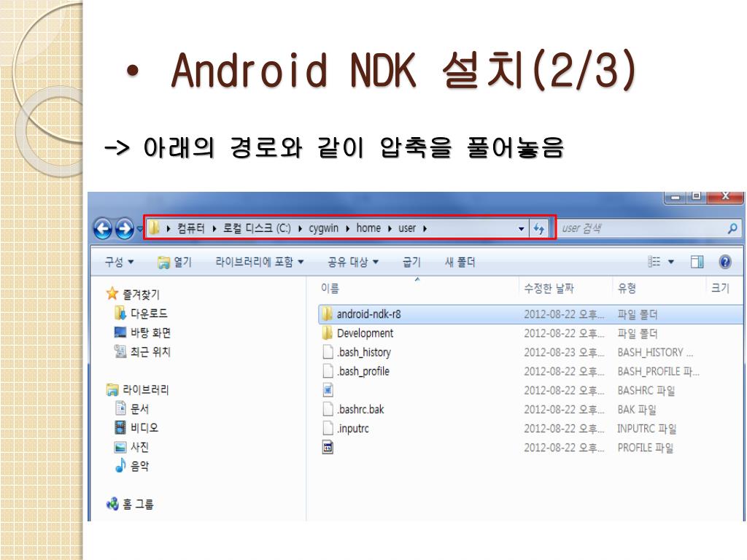Open the 라이브러리에 포함 dropdown
This screenshot has width=747, height=560.
[x=260, y=262]
